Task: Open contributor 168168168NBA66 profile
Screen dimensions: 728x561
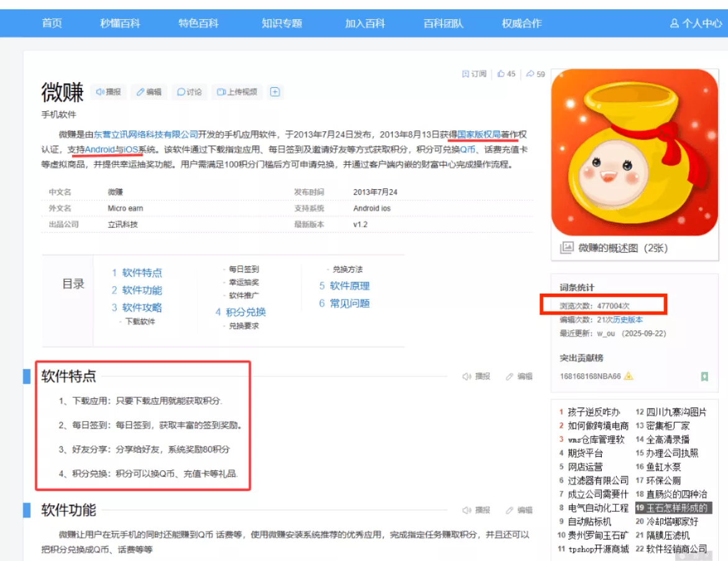Action: click(x=590, y=376)
